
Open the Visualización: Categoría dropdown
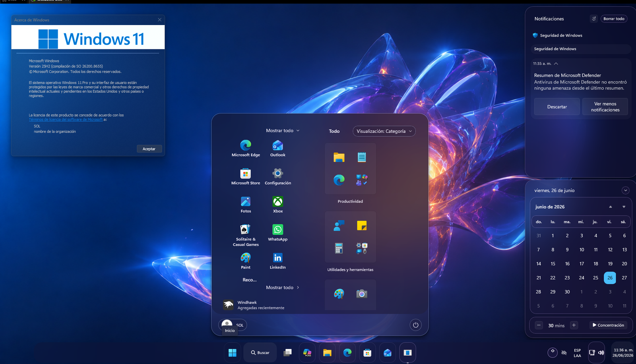384,131
